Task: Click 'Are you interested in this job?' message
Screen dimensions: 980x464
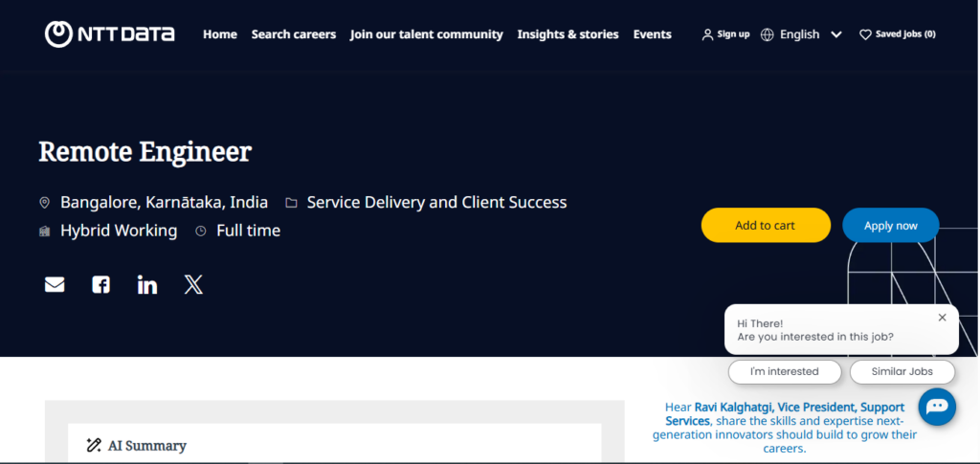Action: [815, 337]
